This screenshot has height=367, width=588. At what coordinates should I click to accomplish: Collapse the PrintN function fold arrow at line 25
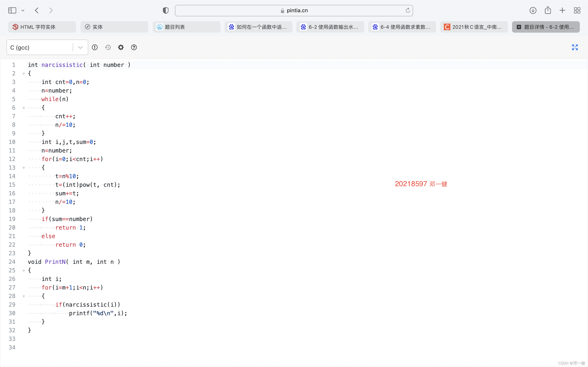tap(24, 270)
